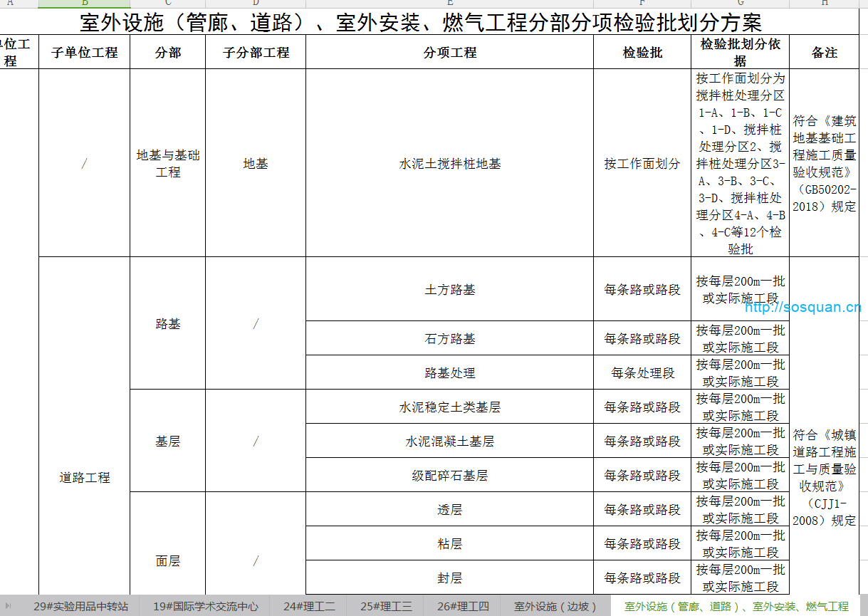The height and width of the screenshot is (616, 868).
Task: Click the 每条处理段 cell
Action: coord(642,373)
